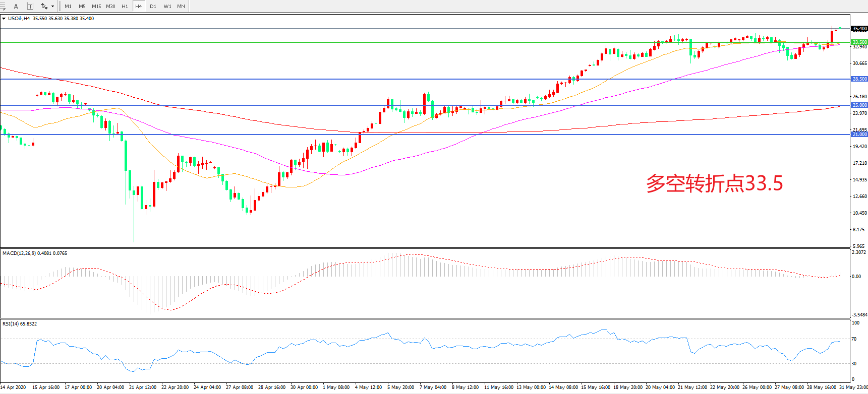Click the green 33.500 price level label

[x=859, y=42]
